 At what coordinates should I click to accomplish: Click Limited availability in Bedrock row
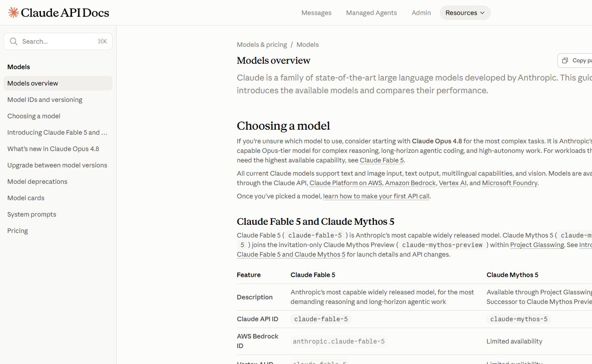click(x=514, y=341)
